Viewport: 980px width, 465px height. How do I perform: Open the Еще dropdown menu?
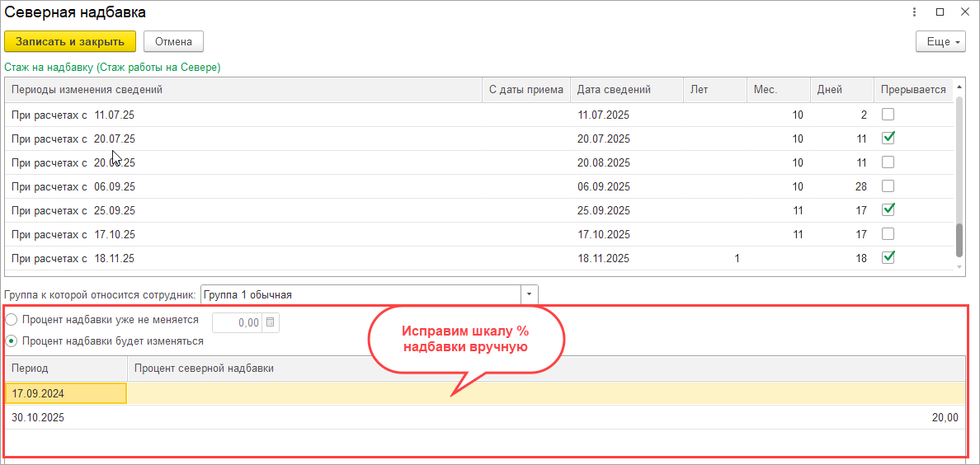pyautogui.click(x=940, y=42)
